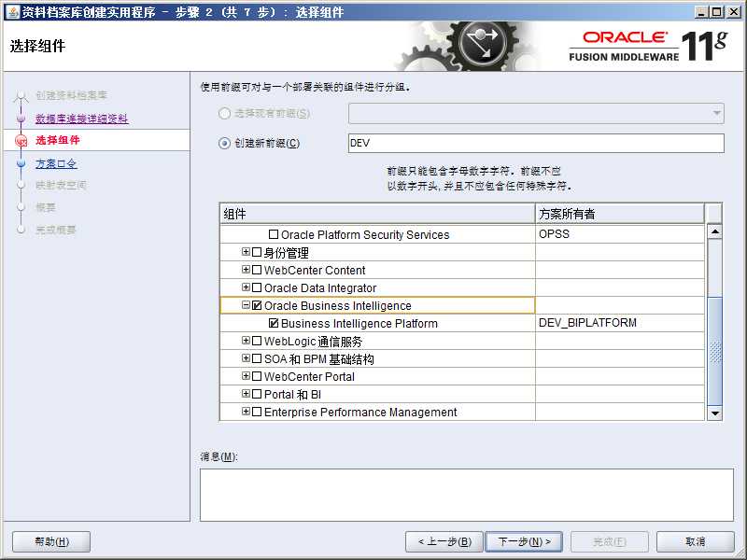The width and height of the screenshot is (747, 560).
Task: Check the Enterprise Performance Management checkbox
Action: (x=257, y=412)
